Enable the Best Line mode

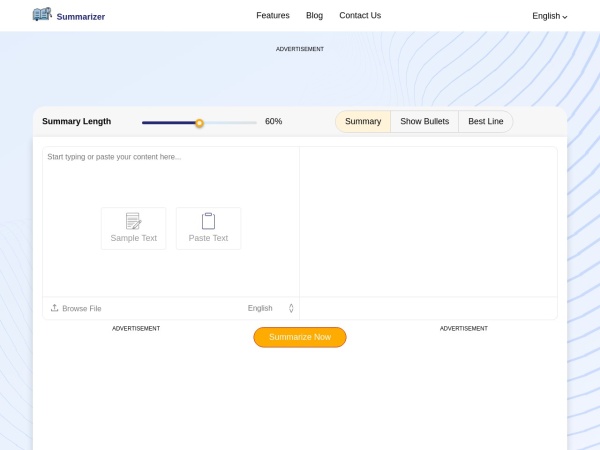485,122
